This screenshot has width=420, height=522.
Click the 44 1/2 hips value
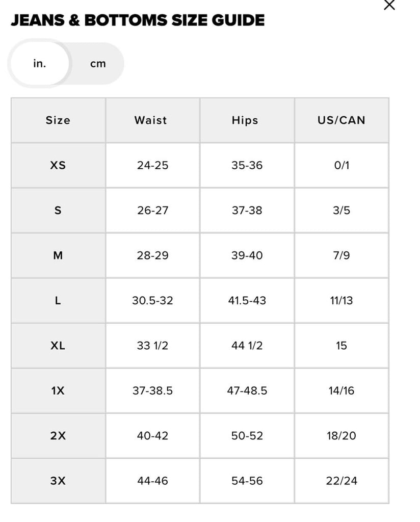(247, 346)
